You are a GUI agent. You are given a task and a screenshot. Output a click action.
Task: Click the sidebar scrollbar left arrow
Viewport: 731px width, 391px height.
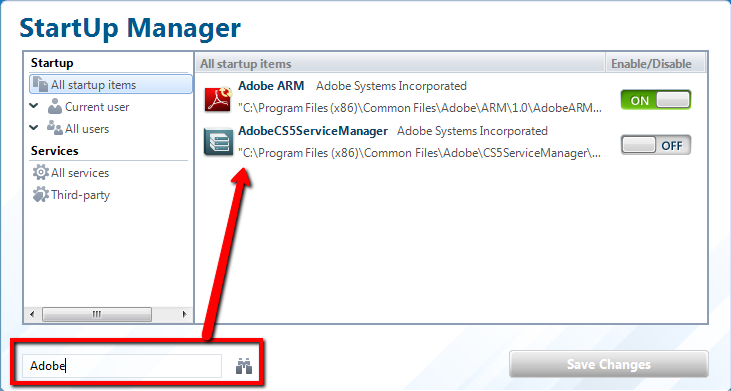coord(32,314)
